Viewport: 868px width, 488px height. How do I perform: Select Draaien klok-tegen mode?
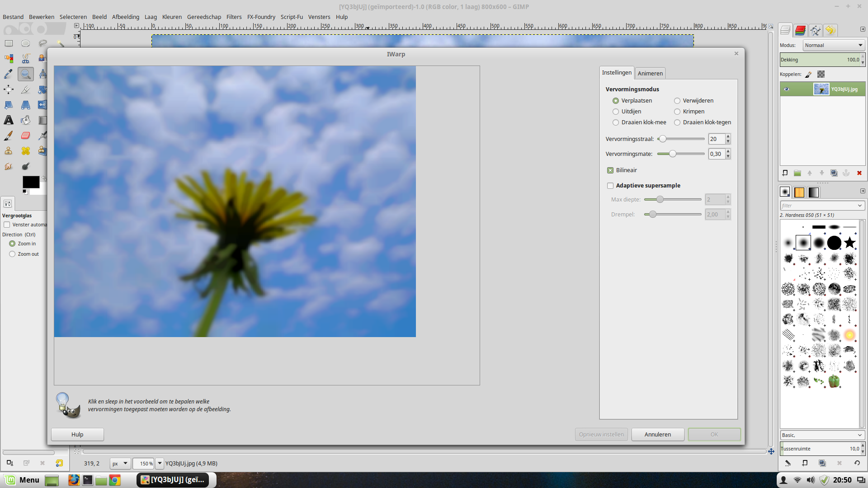tap(703, 122)
